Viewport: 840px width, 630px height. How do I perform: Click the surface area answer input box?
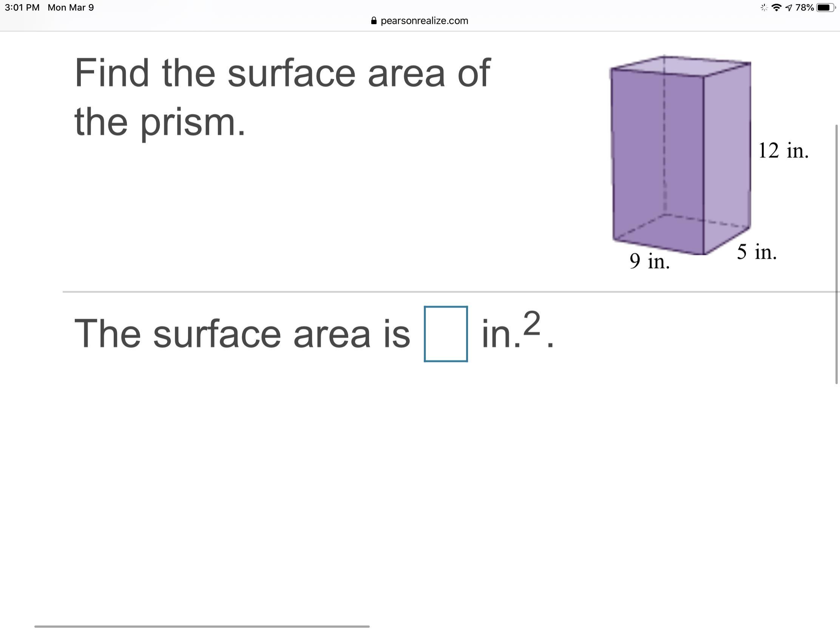click(445, 334)
